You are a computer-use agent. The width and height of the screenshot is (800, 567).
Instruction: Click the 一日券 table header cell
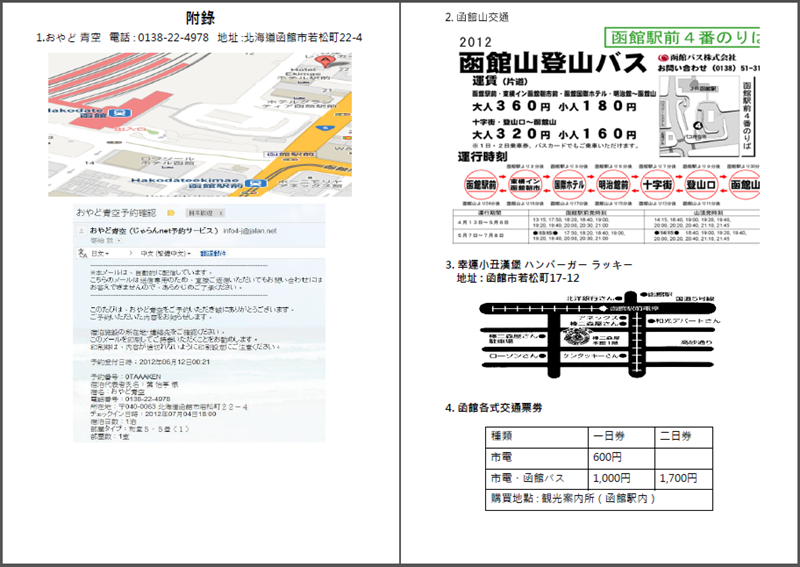coord(621,437)
